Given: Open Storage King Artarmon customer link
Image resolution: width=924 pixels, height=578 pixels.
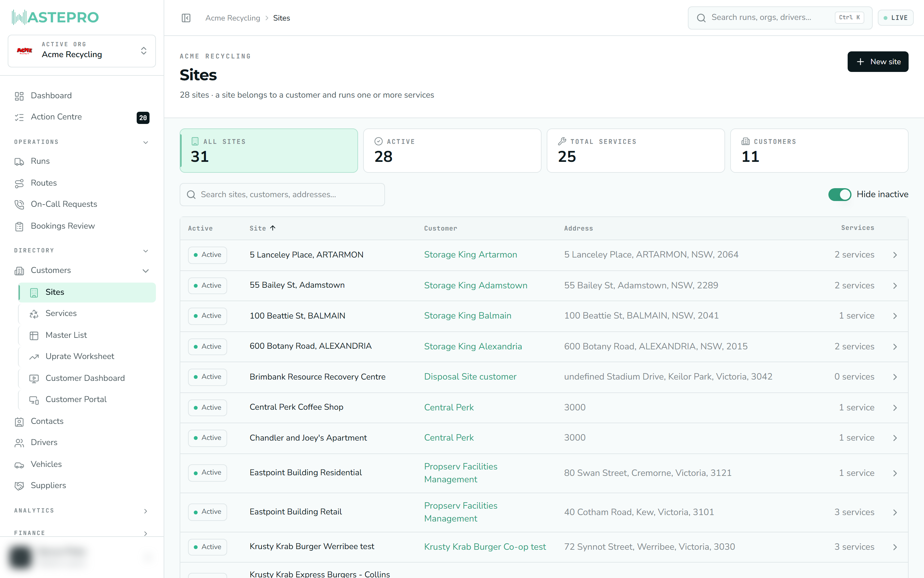Looking at the screenshot, I should point(470,255).
